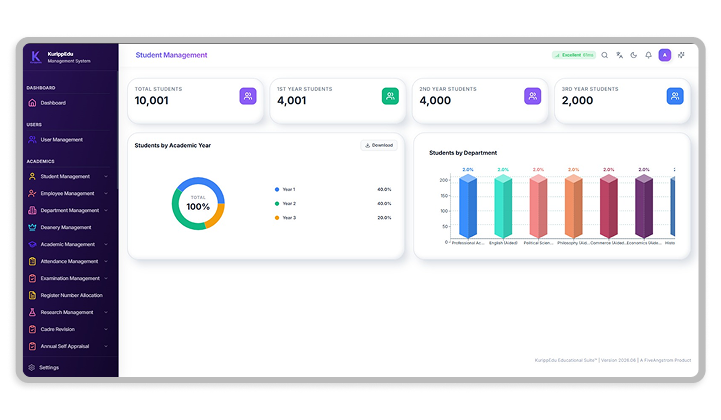Screen dimensions: 721x420
Task: Open the user avatar A
Action: (664, 55)
